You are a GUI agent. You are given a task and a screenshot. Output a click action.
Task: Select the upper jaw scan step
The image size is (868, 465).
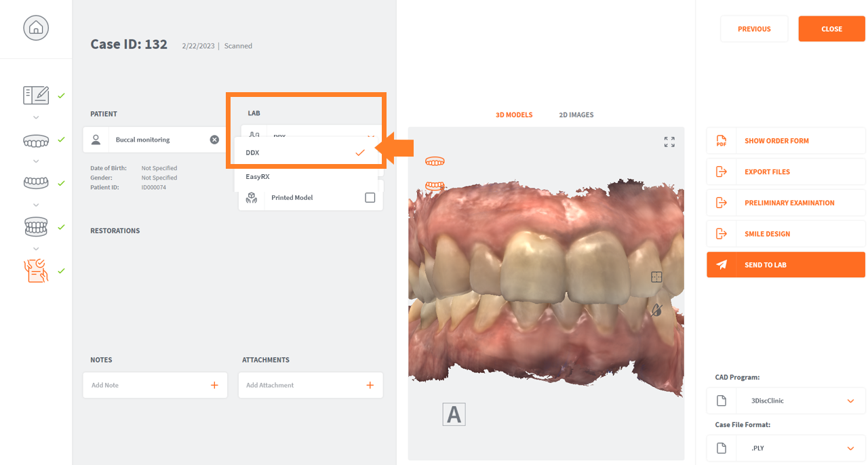click(36, 140)
